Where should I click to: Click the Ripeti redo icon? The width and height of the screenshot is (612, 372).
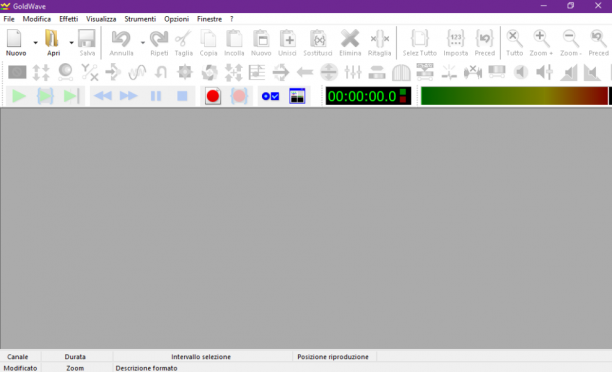pos(159,43)
